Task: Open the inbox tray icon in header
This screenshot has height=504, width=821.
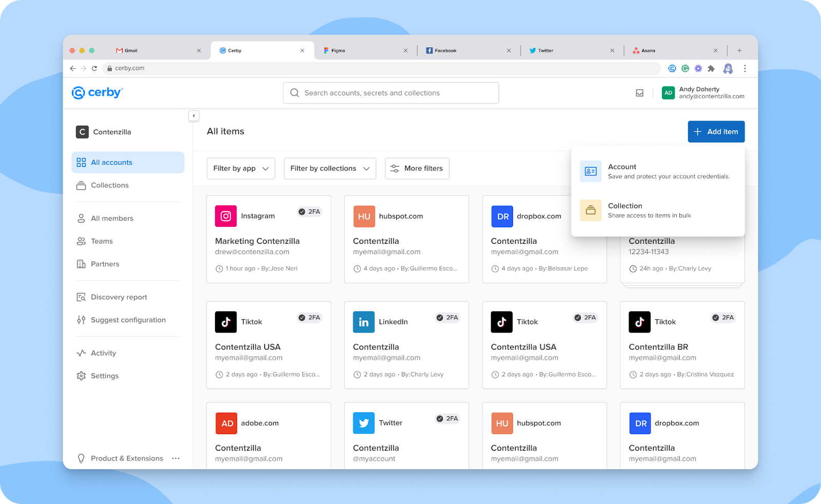Action: point(639,93)
